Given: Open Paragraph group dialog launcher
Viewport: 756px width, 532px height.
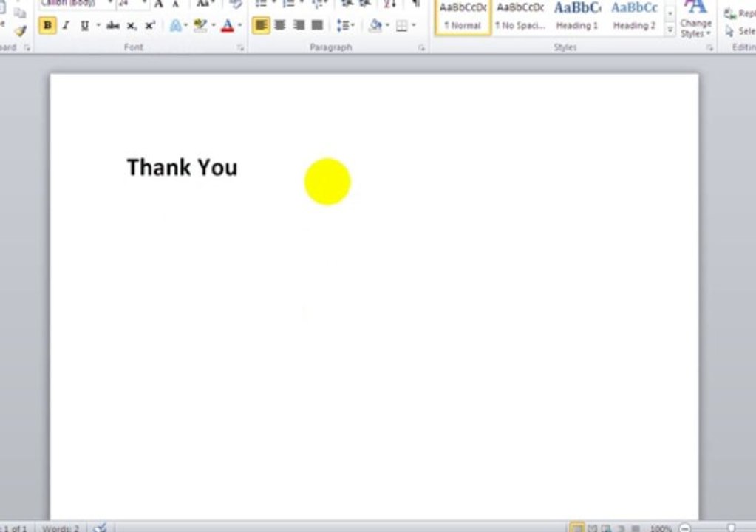Looking at the screenshot, I should pos(422,47).
